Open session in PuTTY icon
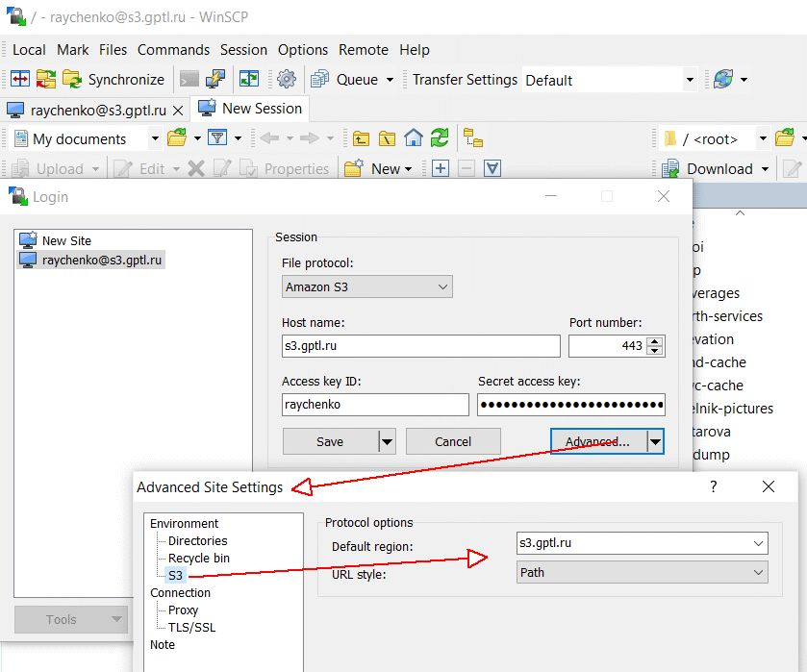807x672 pixels. pyautogui.click(x=215, y=79)
